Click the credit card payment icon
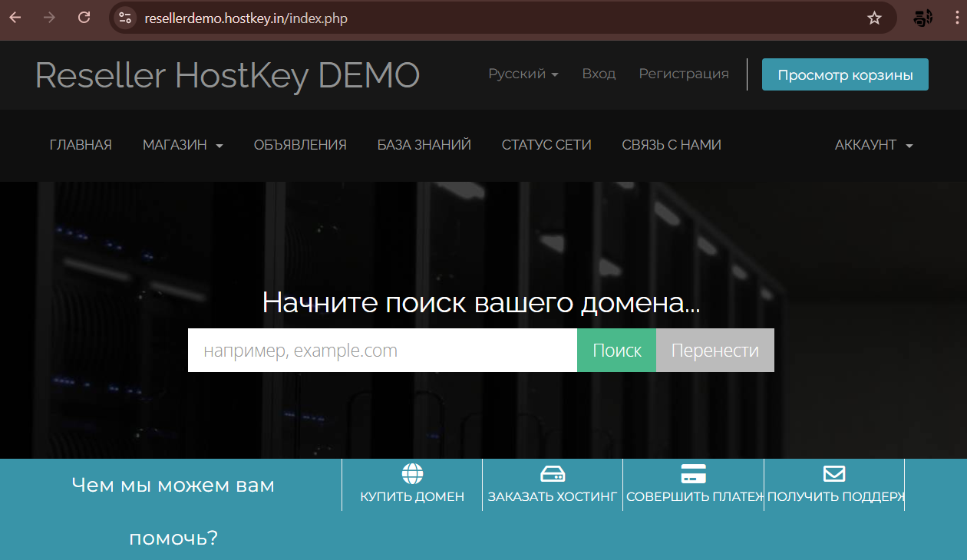 [693, 473]
